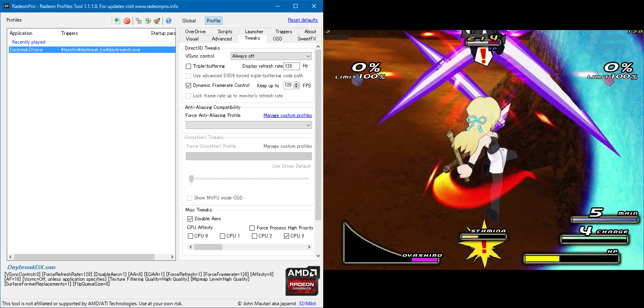Open help with the blue question mark icon
The width and height of the screenshot is (644, 308).
(169, 21)
